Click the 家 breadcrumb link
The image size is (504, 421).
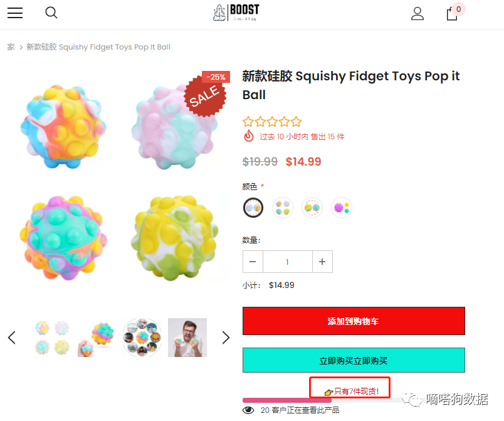click(10, 46)
